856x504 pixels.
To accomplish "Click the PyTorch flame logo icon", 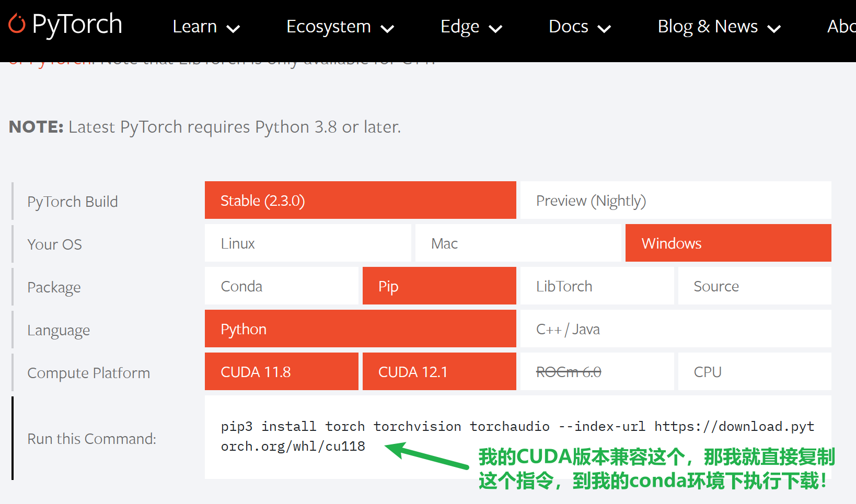I will [17, 24].
